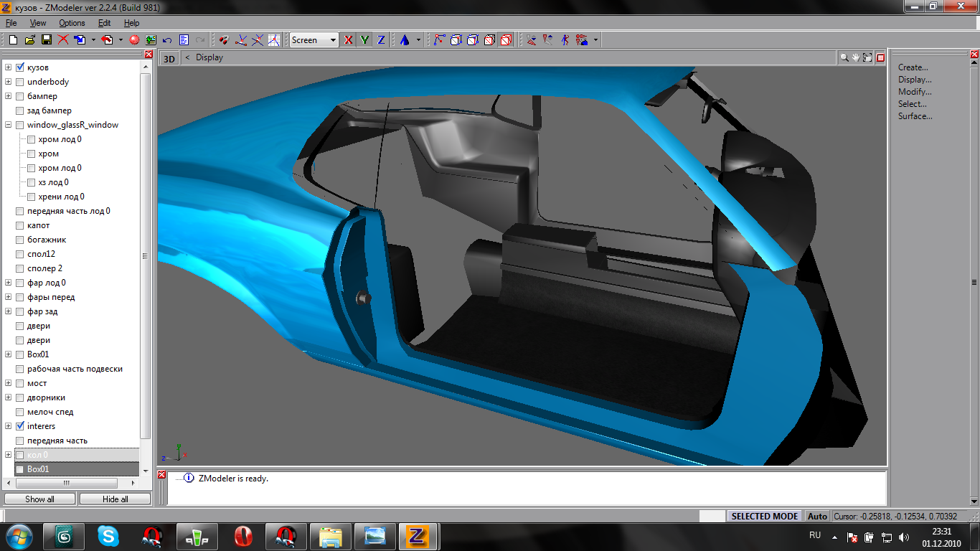Uncheck the interers object checkbox
Screen dimensions: 980x551
pyautogui.click(x=20, y=426)
